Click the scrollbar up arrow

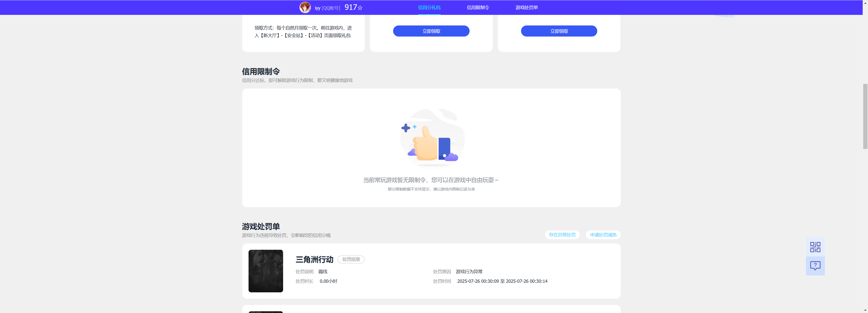(x=865, y=2)
